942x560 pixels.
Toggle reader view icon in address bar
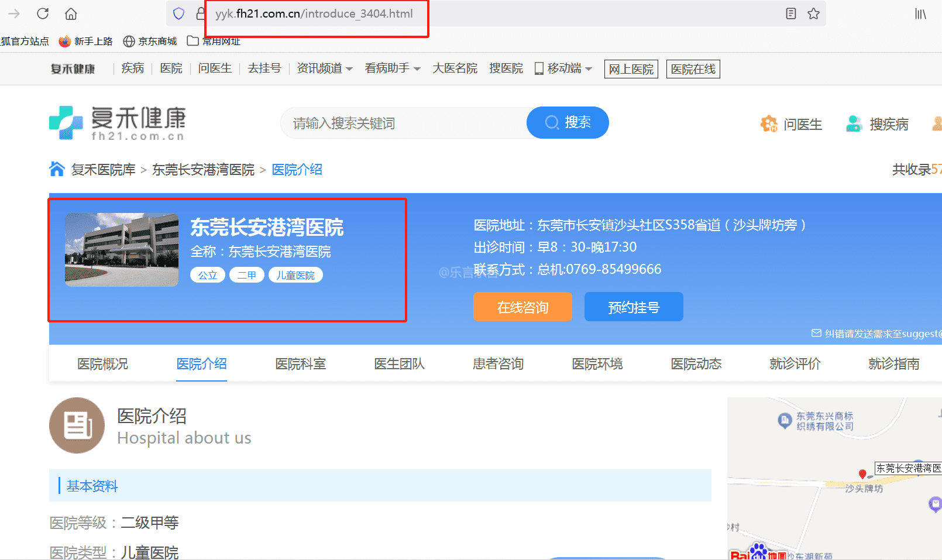click(791, 13)
